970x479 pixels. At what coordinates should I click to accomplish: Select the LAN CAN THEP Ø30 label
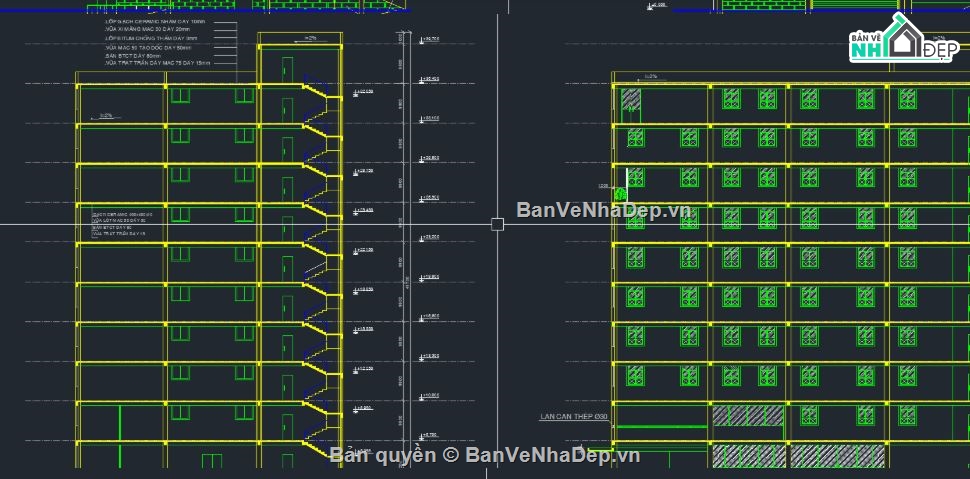(x=574, y=417)
